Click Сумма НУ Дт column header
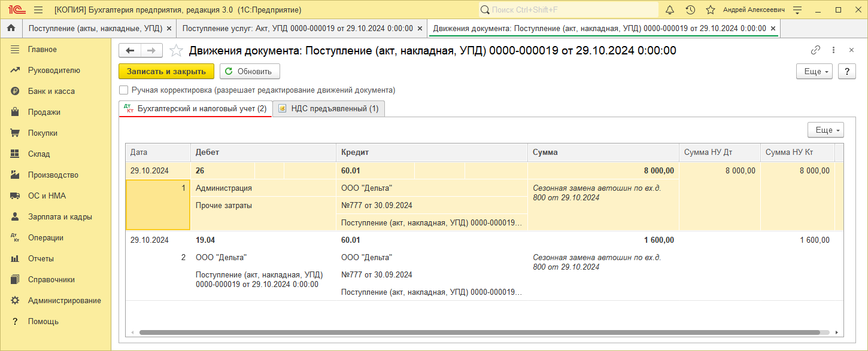 [720, 152]
